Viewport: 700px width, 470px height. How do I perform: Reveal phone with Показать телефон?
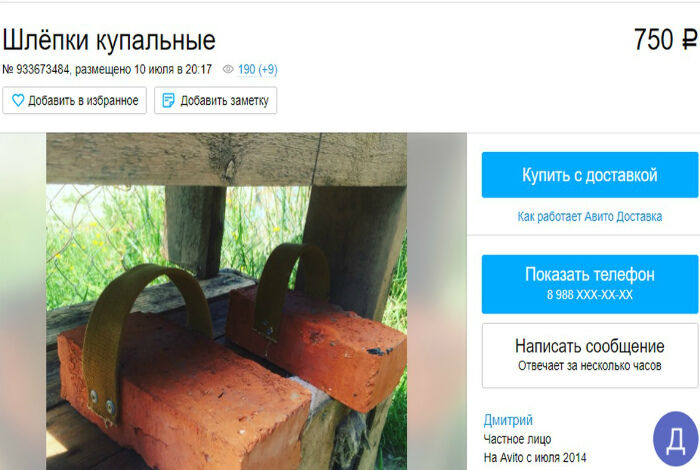[590, 284]
